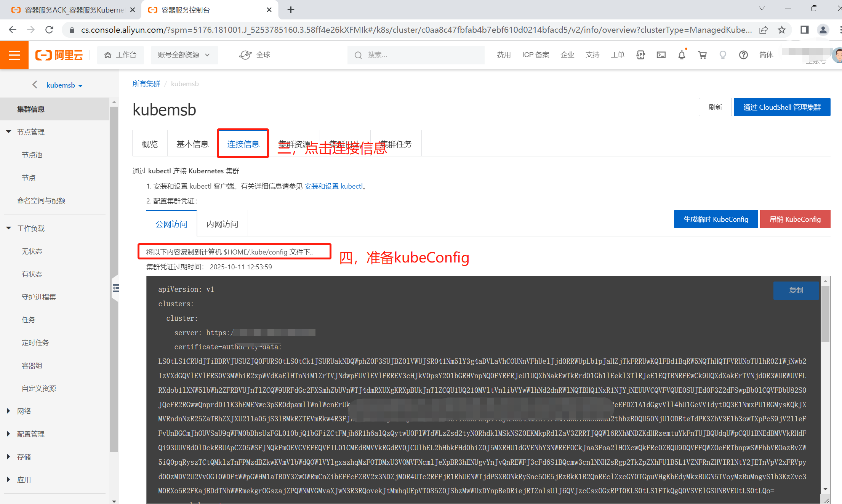Switch to the 概览 tab
Viewport: 842px width, 504px height.
point(150,144)
